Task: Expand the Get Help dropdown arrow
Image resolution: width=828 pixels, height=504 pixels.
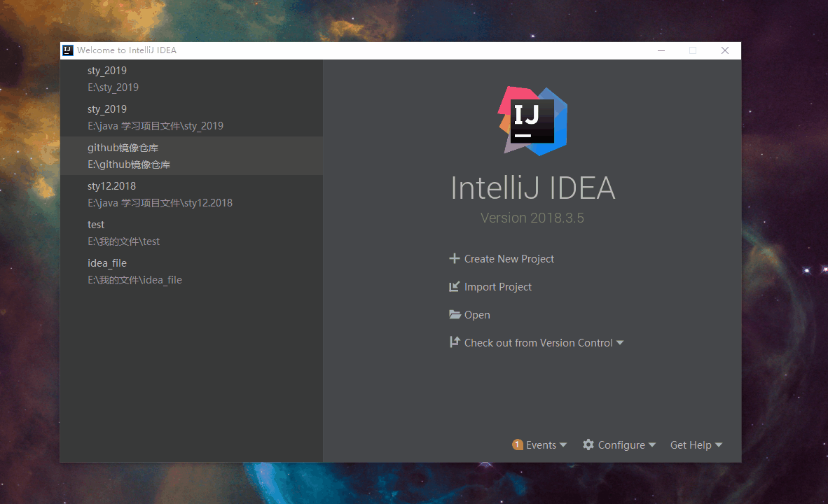Action: click(x=719, y=445)
